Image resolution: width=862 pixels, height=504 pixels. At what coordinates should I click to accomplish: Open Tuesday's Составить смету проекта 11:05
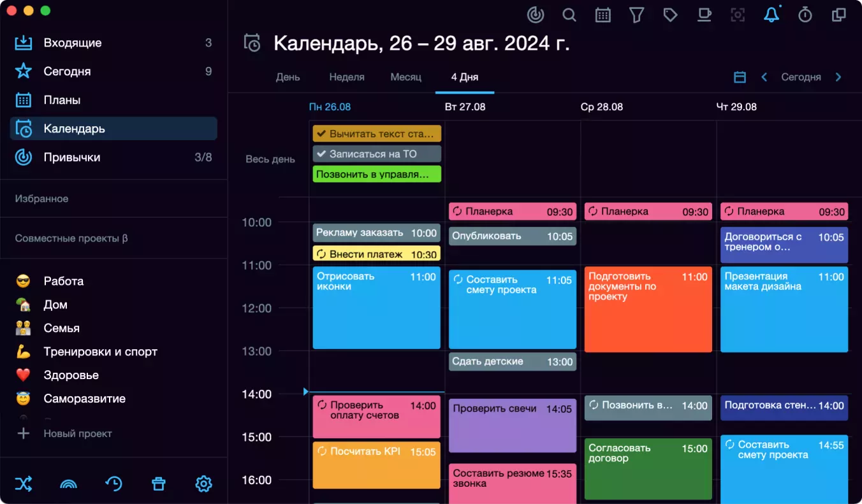513,309
